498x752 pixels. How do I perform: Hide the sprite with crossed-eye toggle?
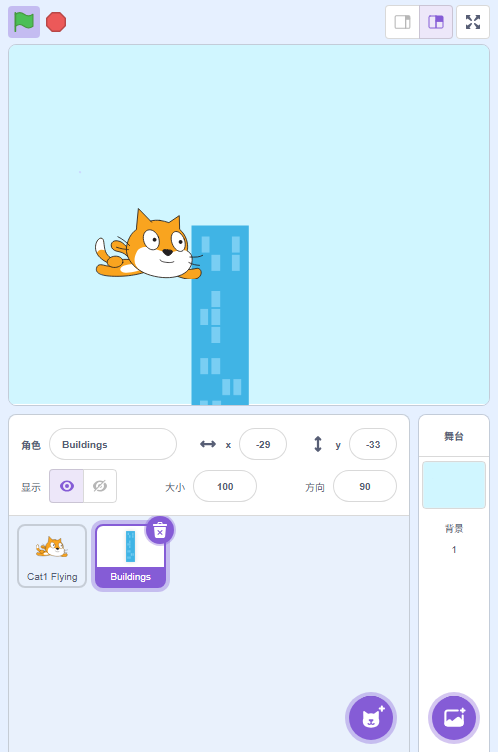(x=100, y=486)
